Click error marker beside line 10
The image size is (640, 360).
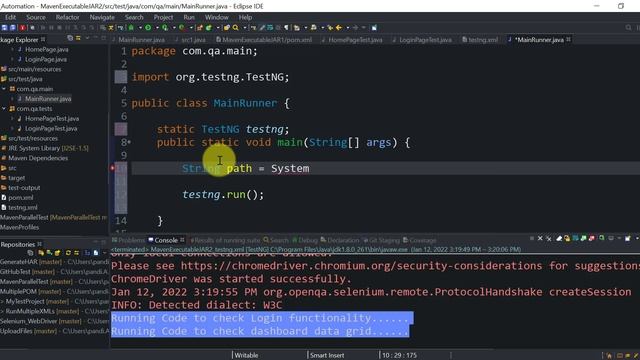coord(112,168)
